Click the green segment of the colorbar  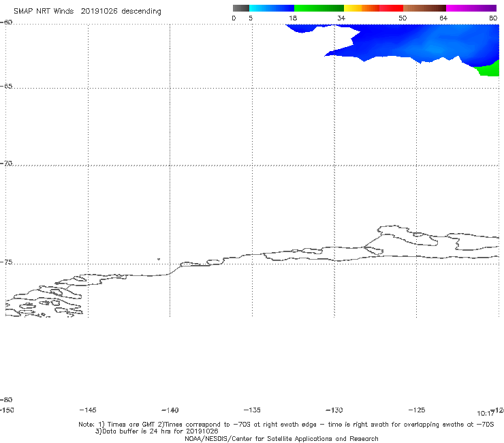click(319, 8)
